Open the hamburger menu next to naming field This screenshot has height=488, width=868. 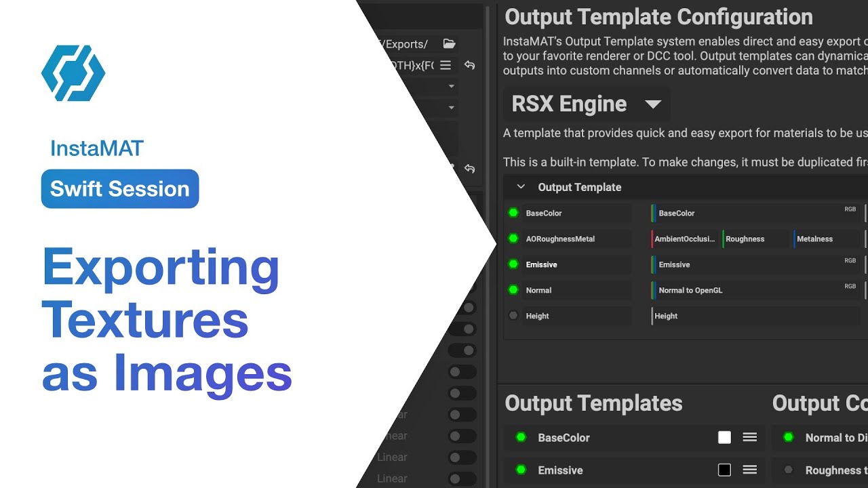pyautogui.click(x=446, y=65)
